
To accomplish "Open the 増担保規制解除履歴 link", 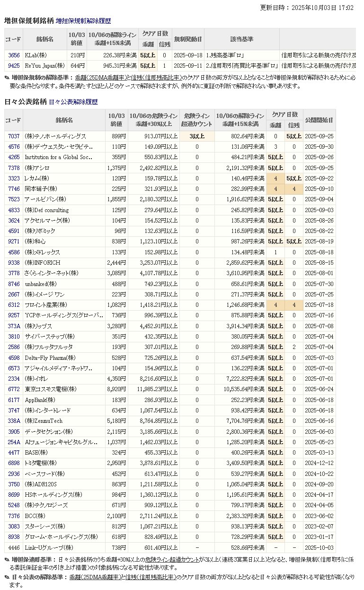I will click(x=83, y=21).
